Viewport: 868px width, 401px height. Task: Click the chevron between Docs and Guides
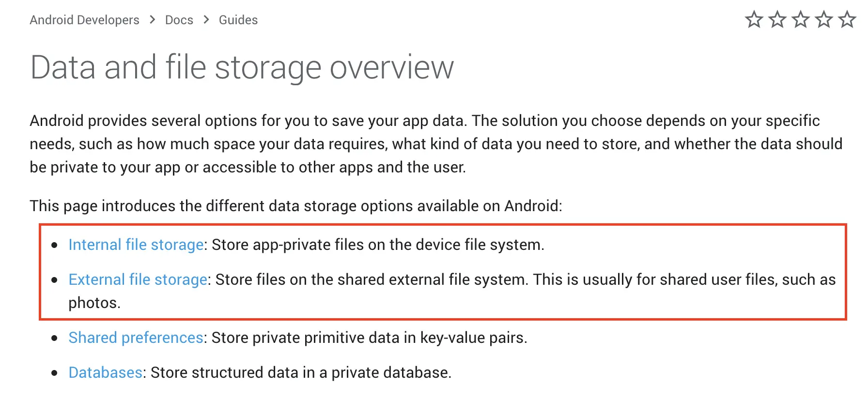pyautogui.click(x=206, y=20)
